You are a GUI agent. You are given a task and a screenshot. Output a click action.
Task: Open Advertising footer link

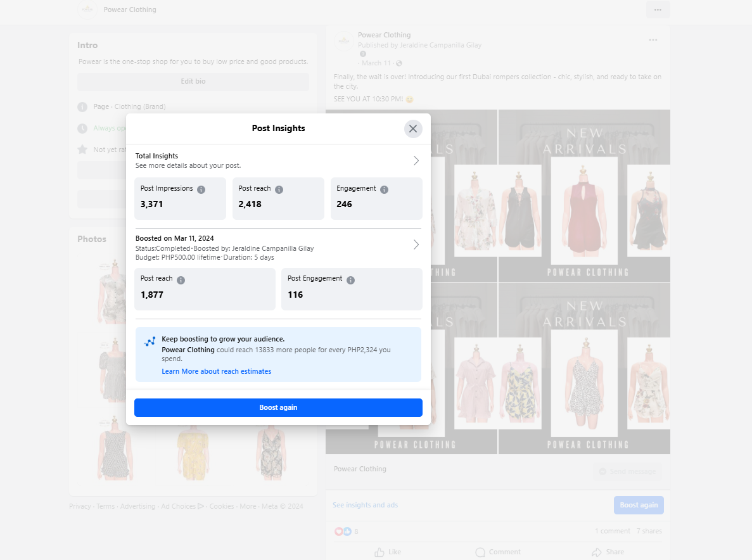point(137,506)
